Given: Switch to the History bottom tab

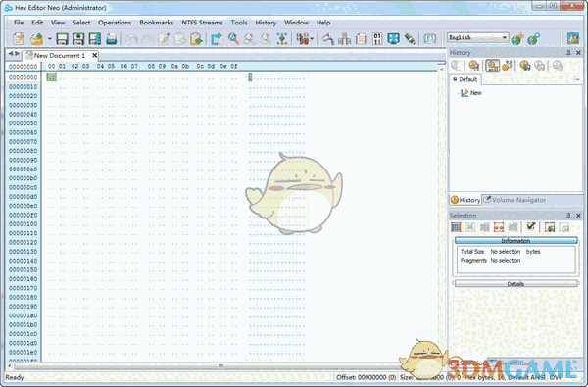Looking at the screenshot, I should pyautogui.click(x=465, y=200).
